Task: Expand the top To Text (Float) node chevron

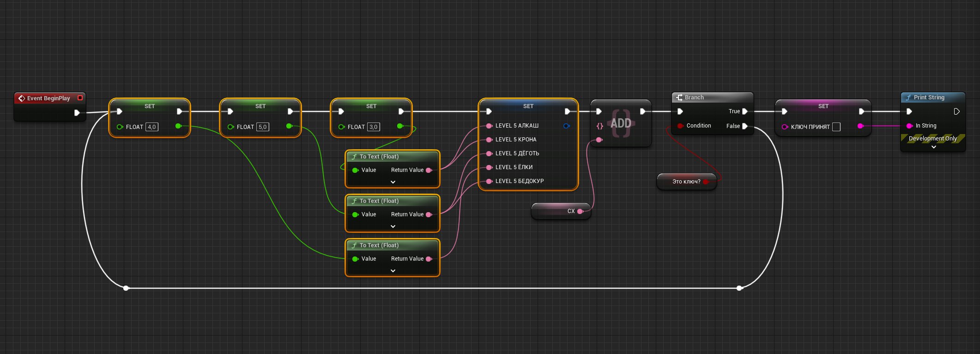Action: (393, 182)
